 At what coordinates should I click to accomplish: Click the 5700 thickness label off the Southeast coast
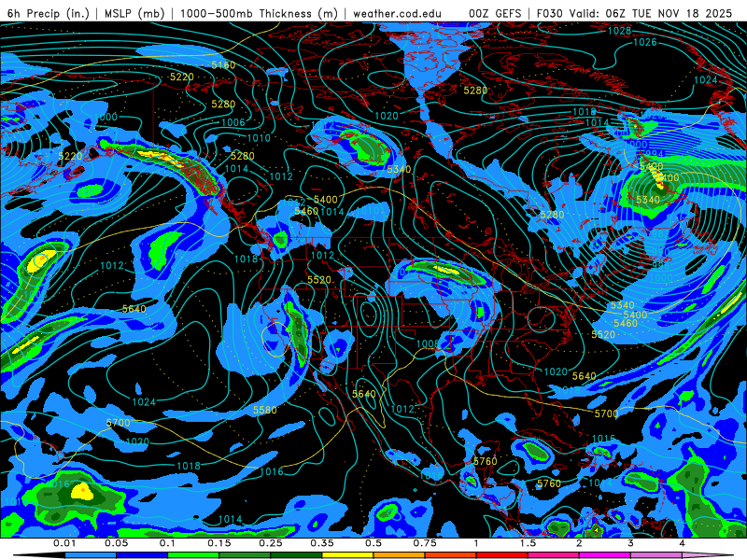point(606,413)
